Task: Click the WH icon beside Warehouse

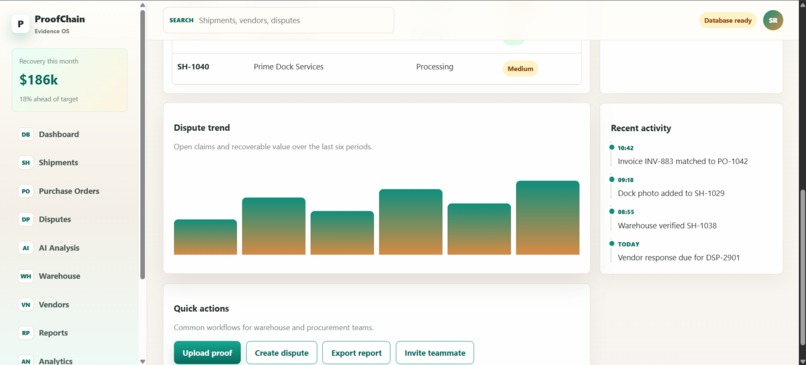Action: pyautogui.click(x=26, y=276)
